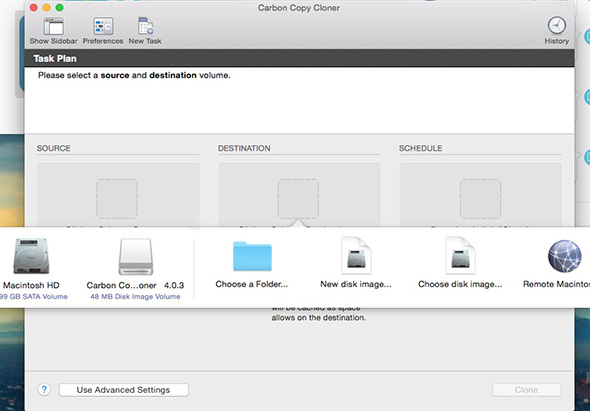Click the Use Advanced Settings button

[x=123, y=390]
